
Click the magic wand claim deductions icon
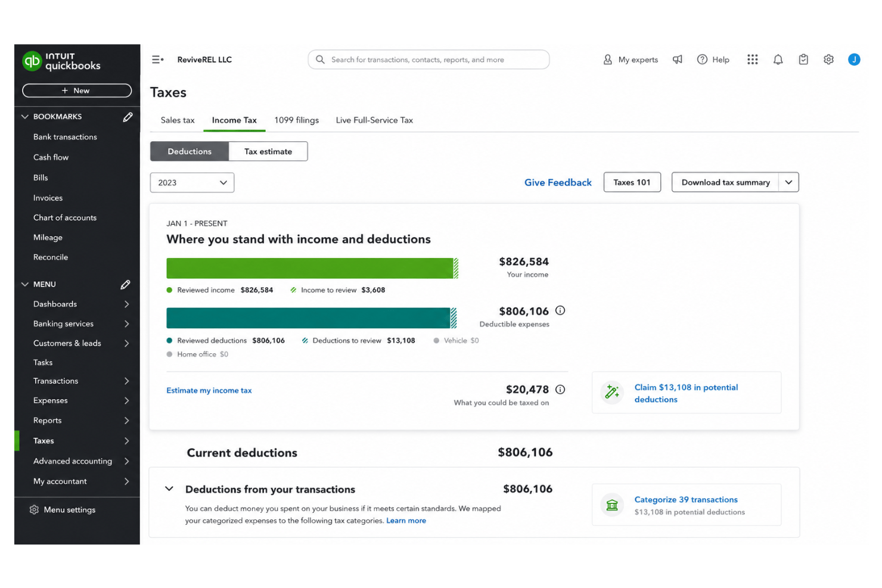click(x=612, y=392)
